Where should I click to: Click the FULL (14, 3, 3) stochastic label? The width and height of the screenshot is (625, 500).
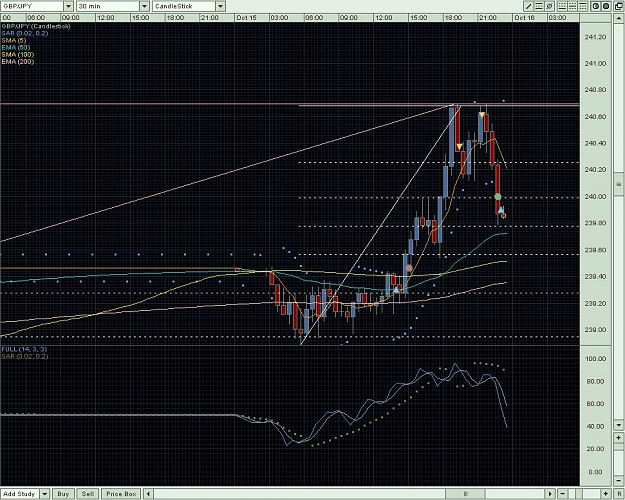24,349
